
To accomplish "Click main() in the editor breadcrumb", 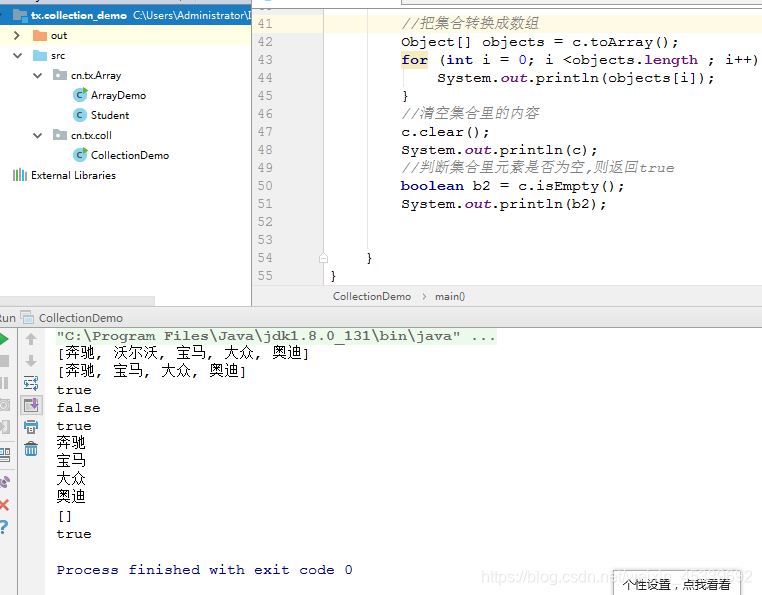I will pyautogui.click(x=450, y=296).
